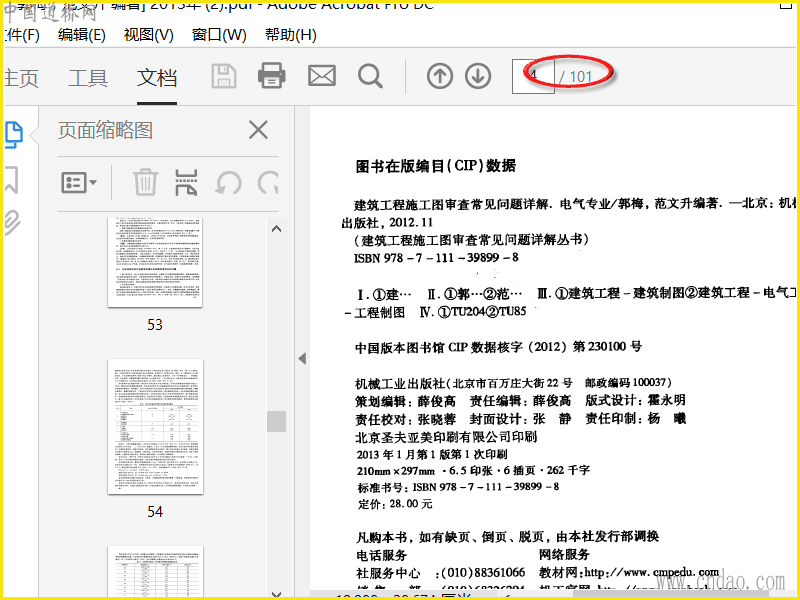Viewport: 800px width, 600px height.
Task: Click the Print icon
Action: click(x=271, y=76)
